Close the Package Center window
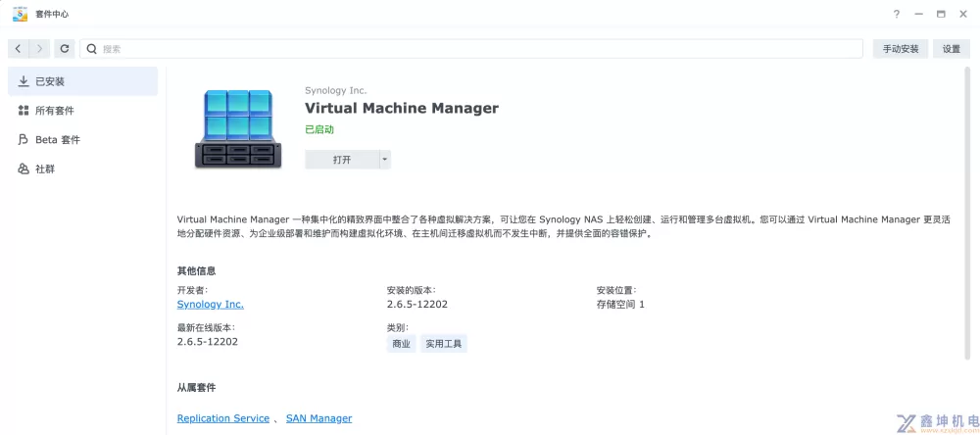Screen dimensions: 980x435 pos(963,14)
